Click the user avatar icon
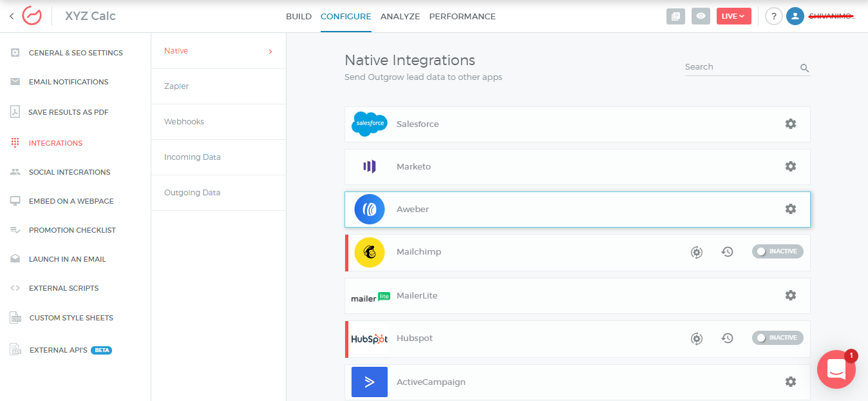Image resolution: width=868 pixels, height=401 pixels. (x=795, y=16)
